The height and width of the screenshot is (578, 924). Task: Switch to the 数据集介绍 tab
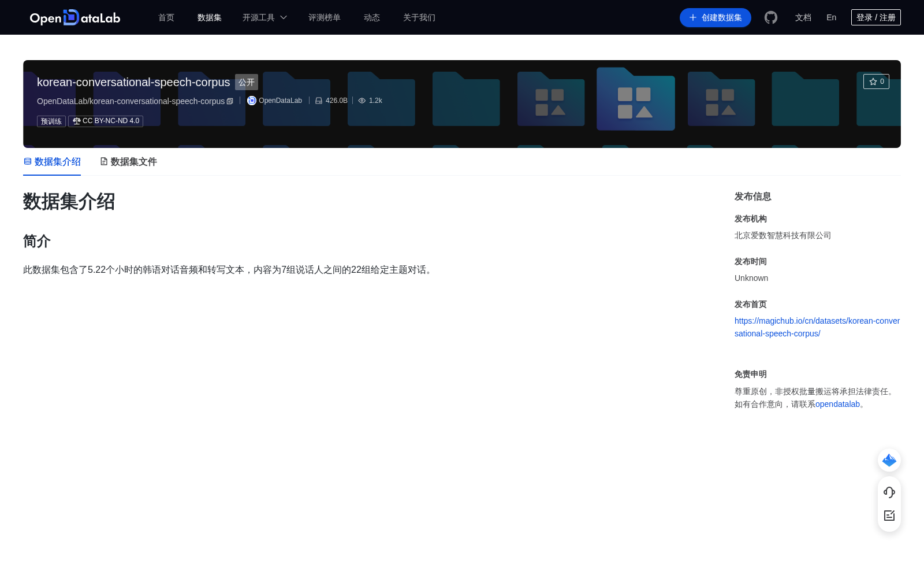pos(52,162)
